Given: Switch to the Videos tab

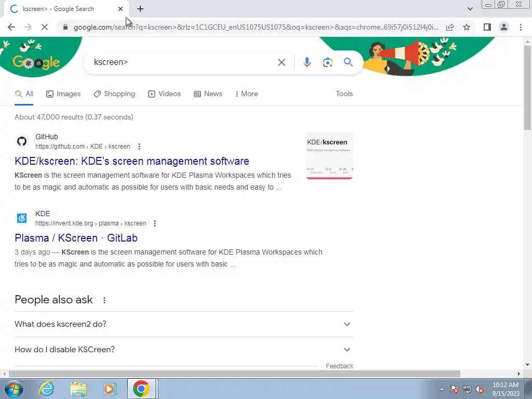Looking at the screenshot, I should [x=165, y=94].
